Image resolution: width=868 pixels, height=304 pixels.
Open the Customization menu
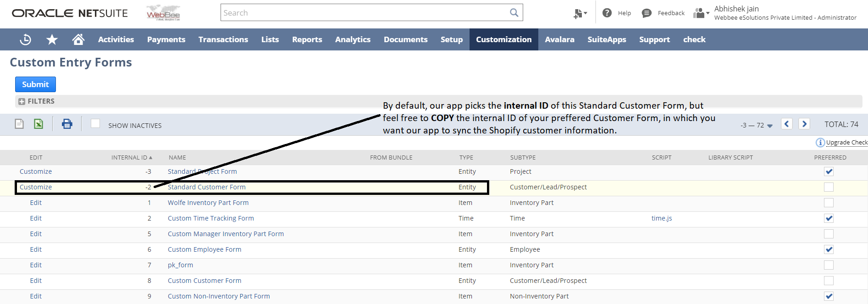pyautogui.click(x=504, y=39)
